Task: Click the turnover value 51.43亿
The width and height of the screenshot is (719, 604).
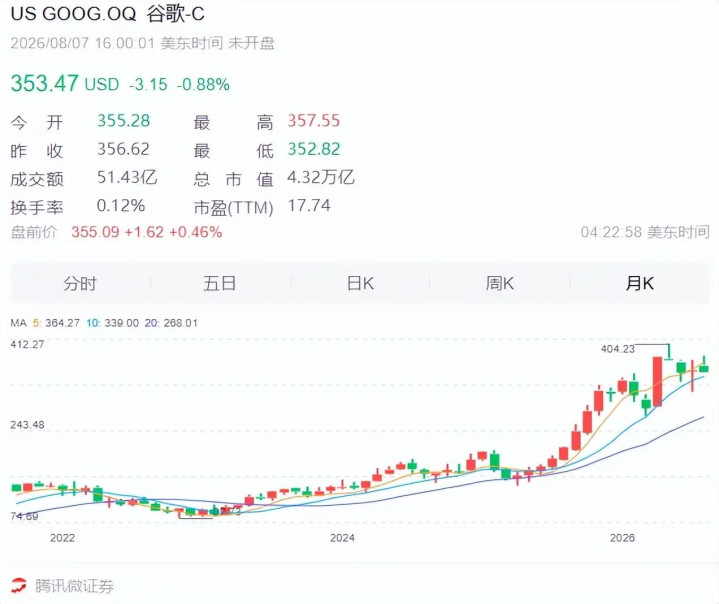Action: click(x=127, y=177)
